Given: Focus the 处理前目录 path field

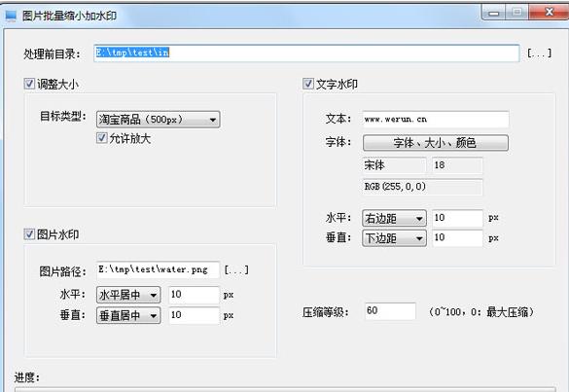Looking at the screenshot, I should tap(306, 53).
